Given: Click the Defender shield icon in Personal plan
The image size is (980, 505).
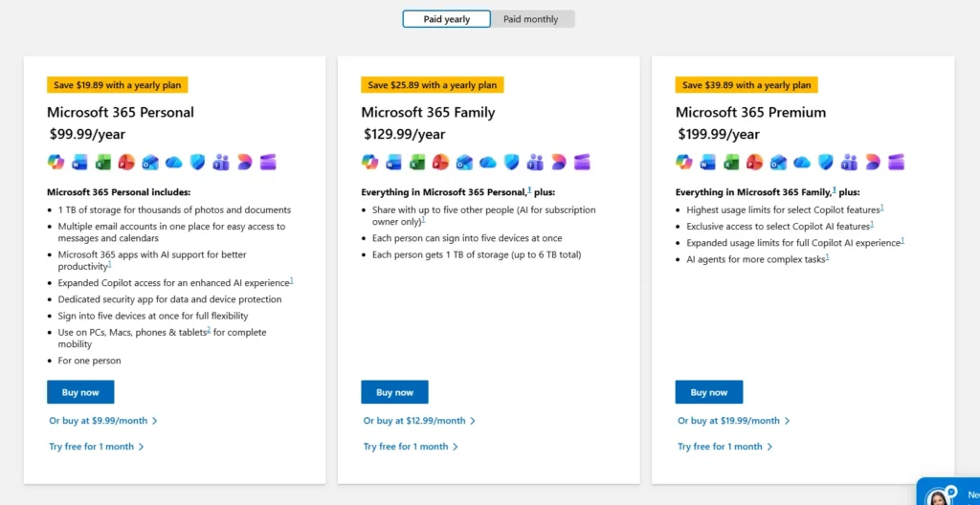Looking at the screenshot, I should point(197,162).
